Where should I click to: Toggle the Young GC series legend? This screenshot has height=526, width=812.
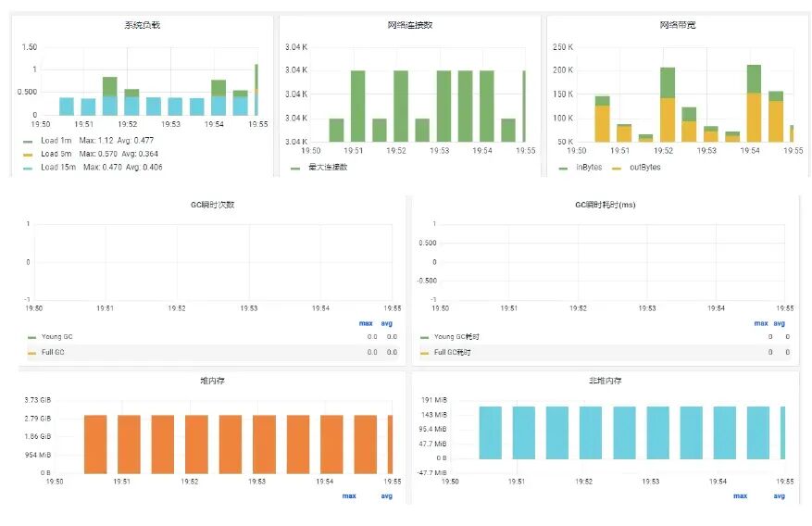57,336
